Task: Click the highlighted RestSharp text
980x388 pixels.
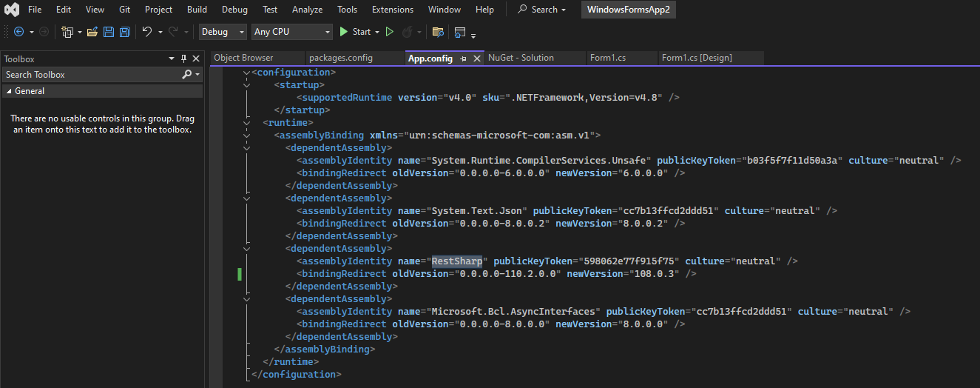Action: [x=457, y=261]
